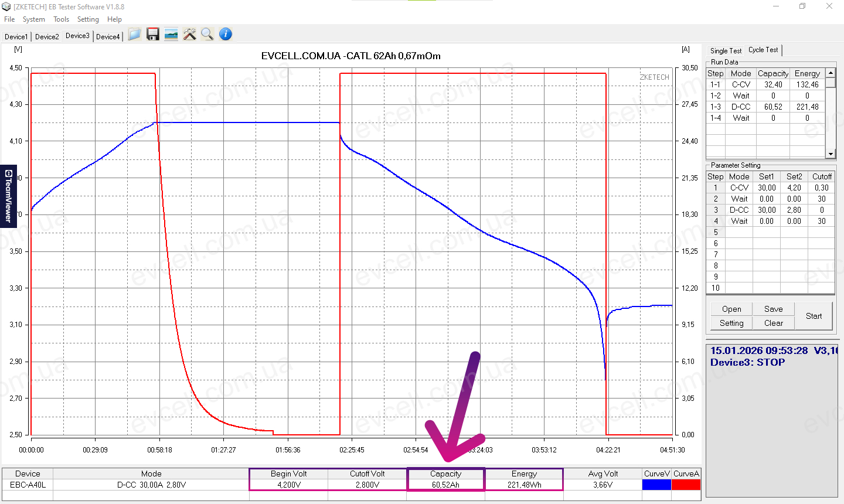Click the Setting button in cycle panel
The height and width of the screenshot is (504, 844).
[731, 323]
